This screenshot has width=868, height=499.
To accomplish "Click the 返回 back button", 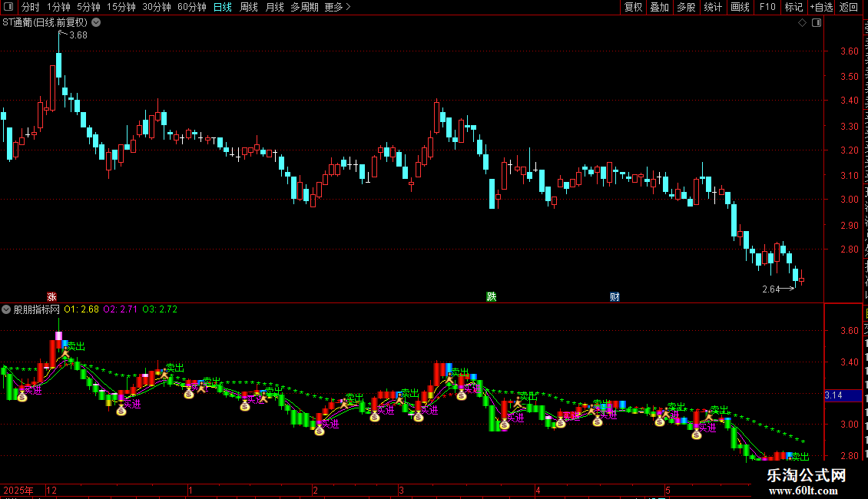I will (848, 7).
